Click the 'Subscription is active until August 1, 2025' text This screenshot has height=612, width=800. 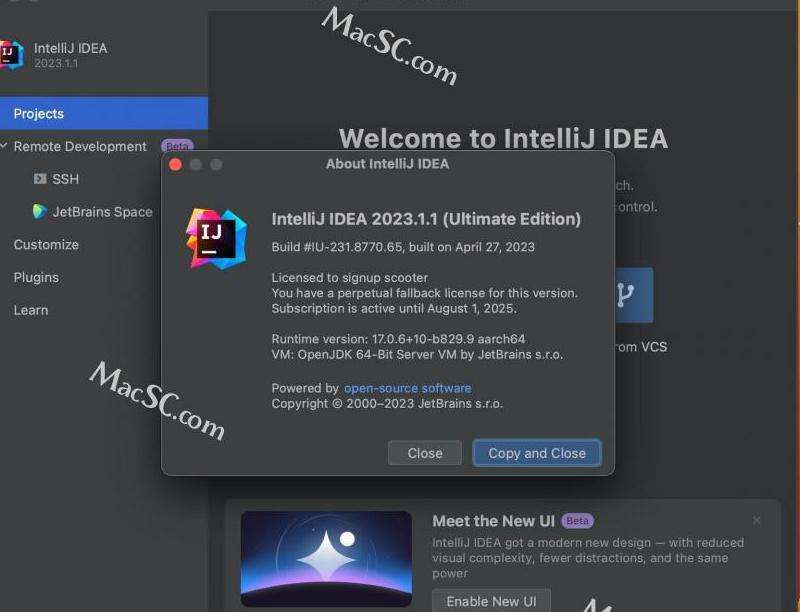pos(394,308)
